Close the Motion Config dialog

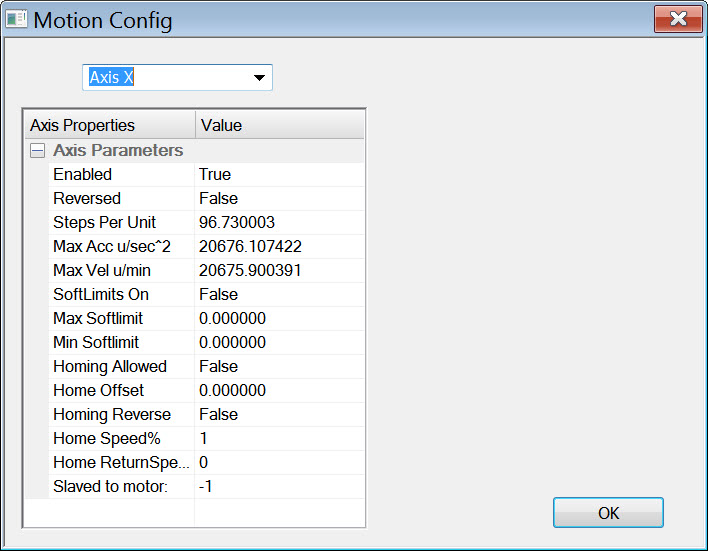pyautogui.click(x=678, y=19)
